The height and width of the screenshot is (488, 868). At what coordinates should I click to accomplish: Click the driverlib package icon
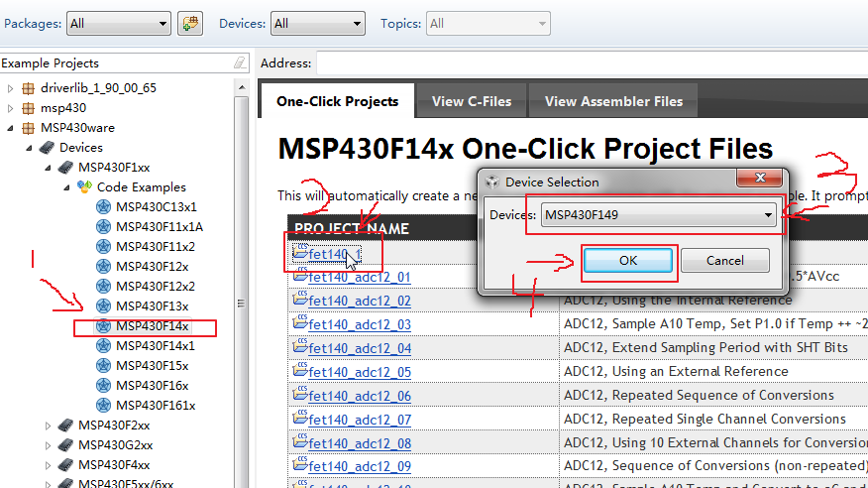point(28,88)
